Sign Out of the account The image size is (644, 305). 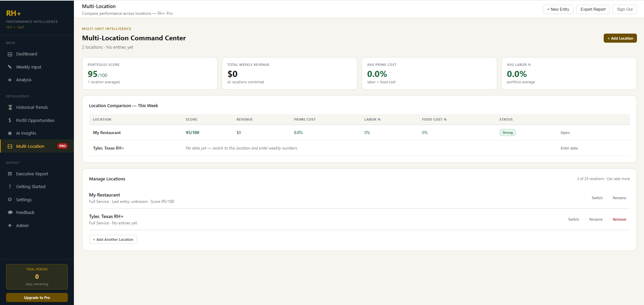625,9
